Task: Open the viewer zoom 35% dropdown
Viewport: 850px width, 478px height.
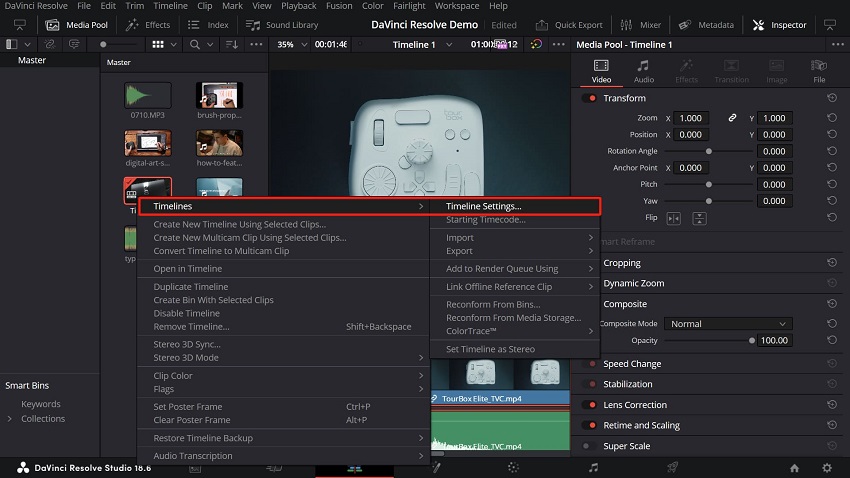Action: coord(292,44)
